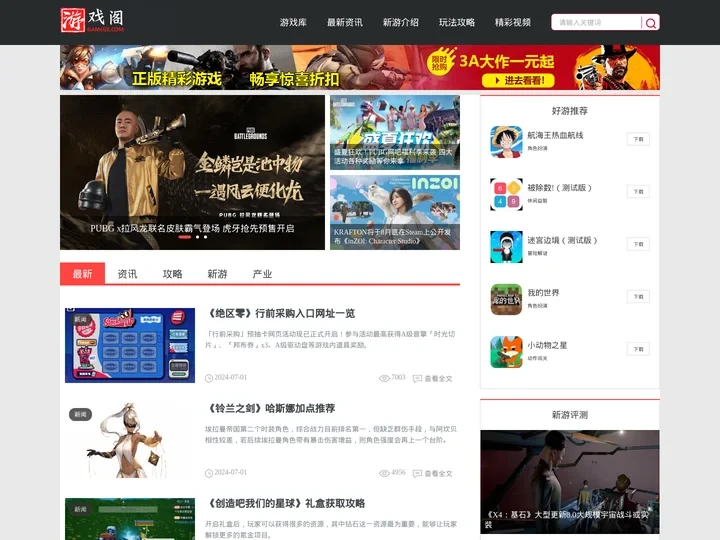
Task: Switch to the 新游 tab
Action: (217, 274)
